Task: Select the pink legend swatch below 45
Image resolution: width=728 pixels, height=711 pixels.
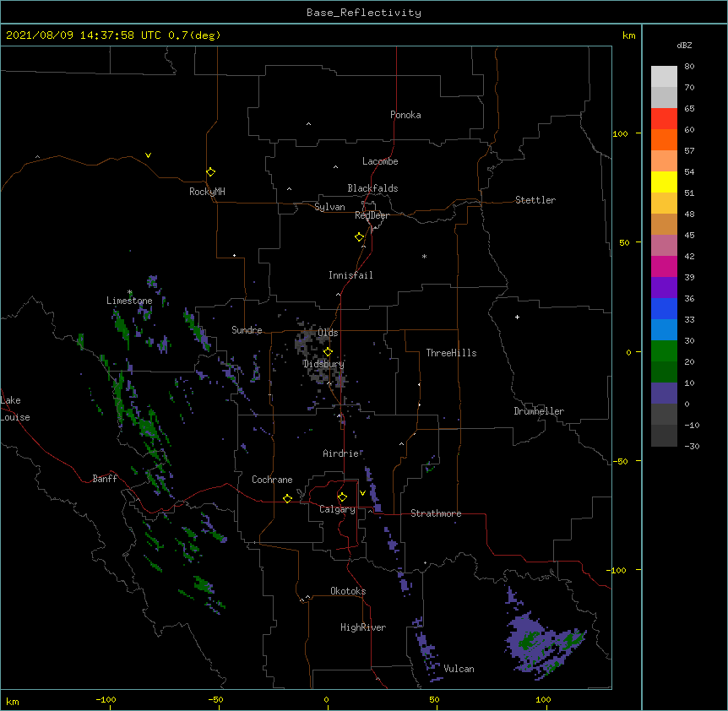Action: click(x=664, y=245)
